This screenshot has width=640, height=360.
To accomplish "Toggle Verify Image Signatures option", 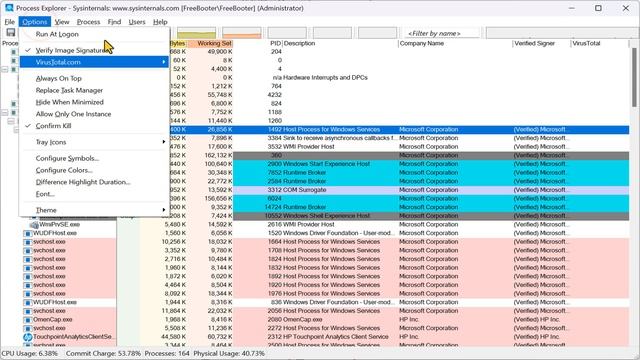I will [x=94, y=50].
